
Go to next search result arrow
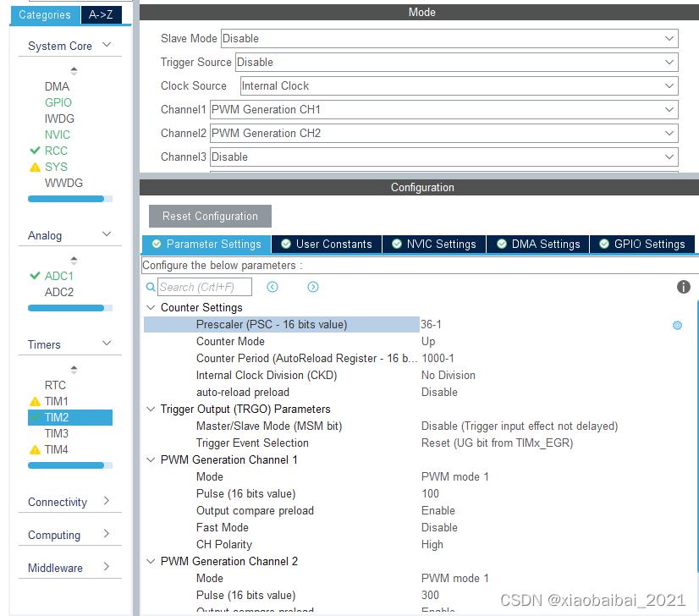[313, 288]
